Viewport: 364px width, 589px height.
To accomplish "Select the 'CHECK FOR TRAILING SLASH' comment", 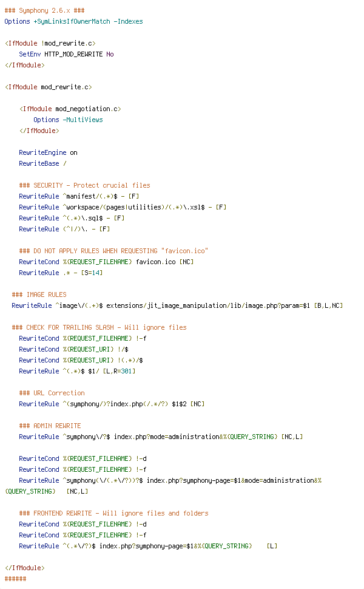I will tap(99, 327).
